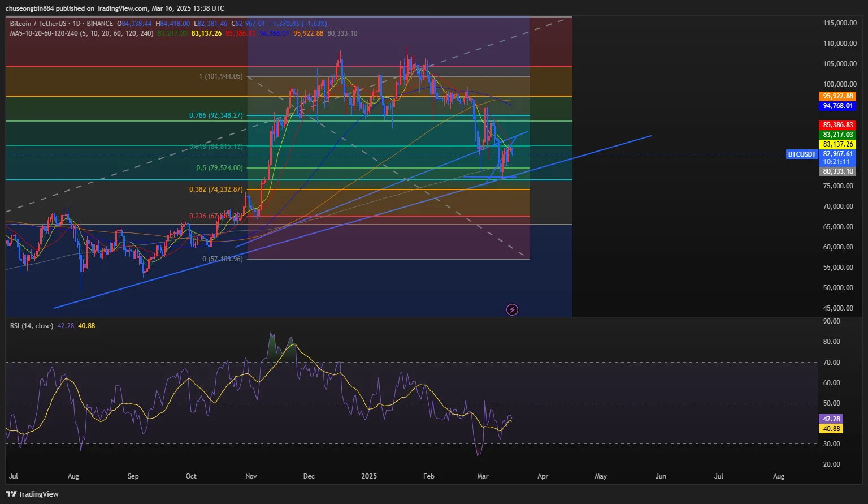Screen dimensions: 868x504
Task: Click the red 85,386.83 MA price label
Action: click(x=837, y=125)
